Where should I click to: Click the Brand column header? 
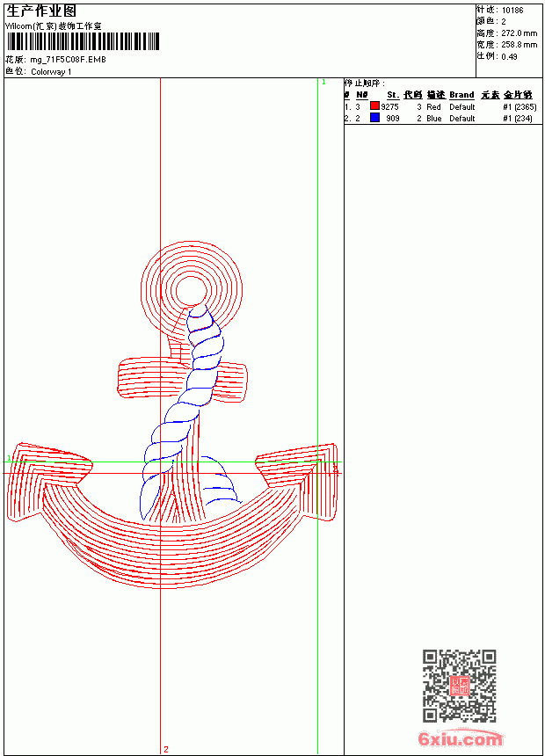(461, 95)
